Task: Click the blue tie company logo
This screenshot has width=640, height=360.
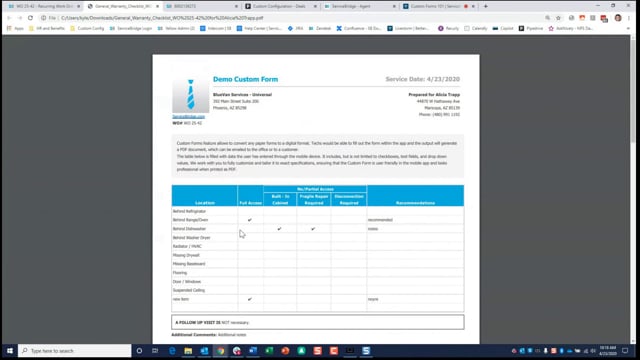Action: point(191,94)
